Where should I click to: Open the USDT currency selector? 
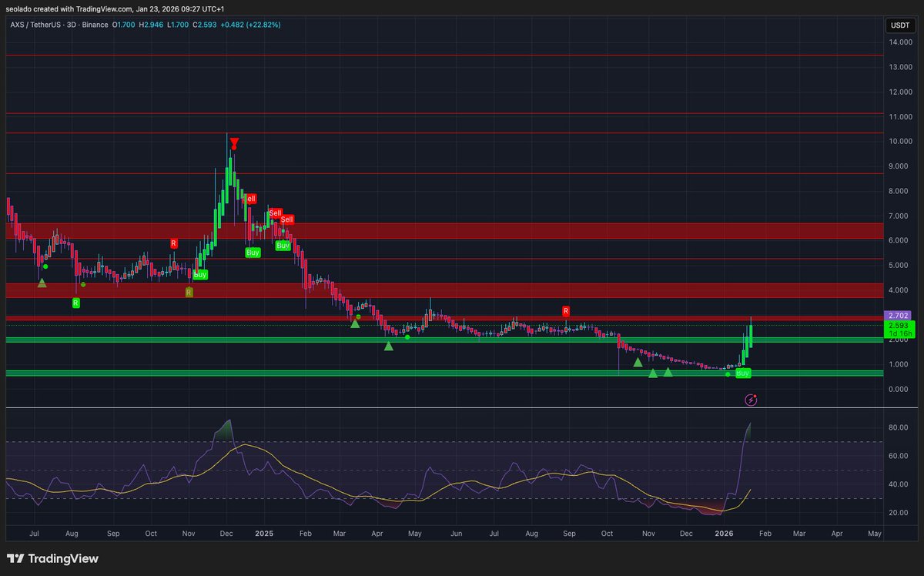[x=899, y=25]
